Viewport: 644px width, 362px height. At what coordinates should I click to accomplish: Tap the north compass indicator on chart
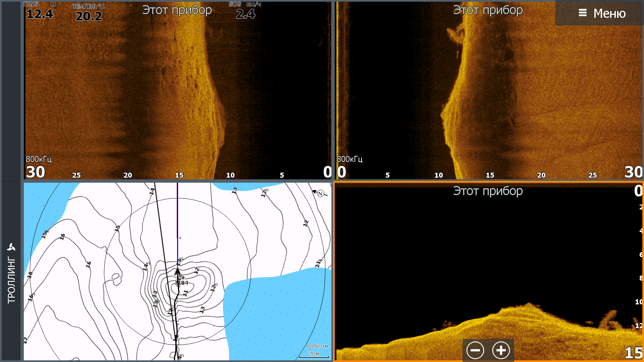point(320,193)
